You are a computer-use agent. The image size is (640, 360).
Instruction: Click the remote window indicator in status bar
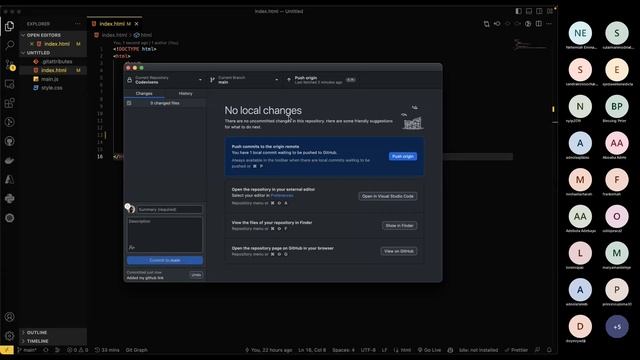point(7,350)
